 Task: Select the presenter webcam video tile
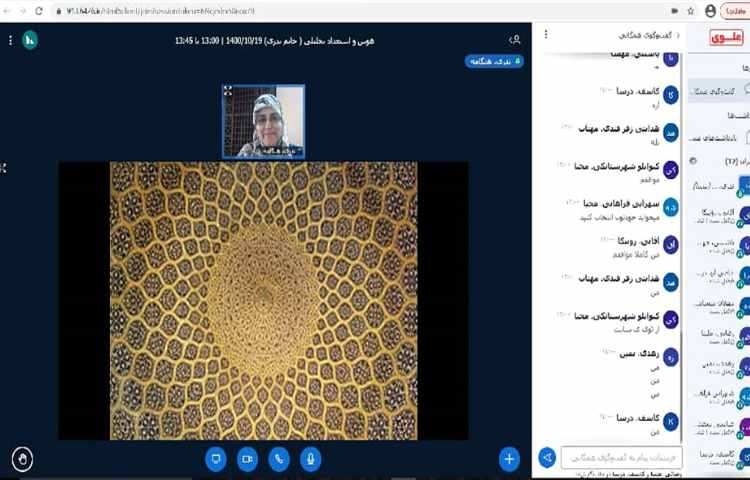263,121
